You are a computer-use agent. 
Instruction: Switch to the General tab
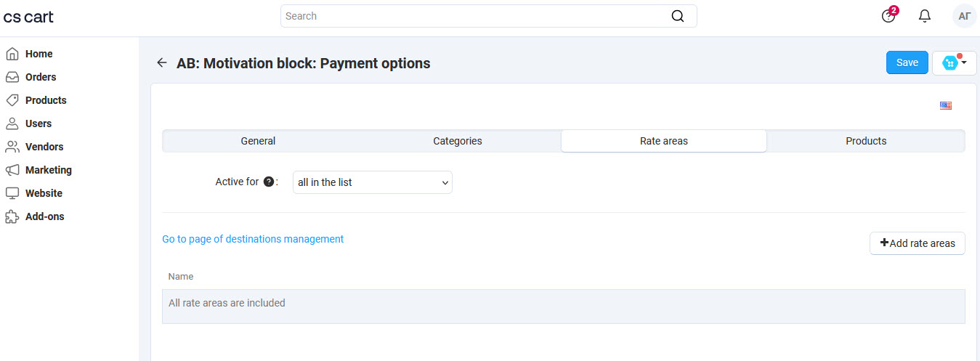[x=258, y=141]
